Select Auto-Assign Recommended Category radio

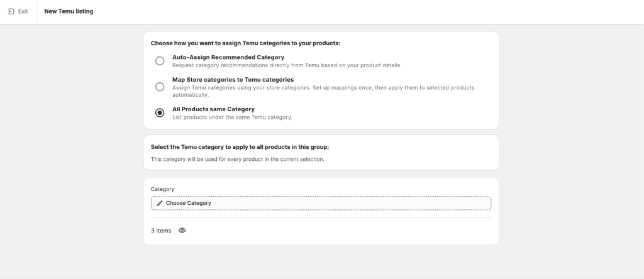tap(160, 61)
